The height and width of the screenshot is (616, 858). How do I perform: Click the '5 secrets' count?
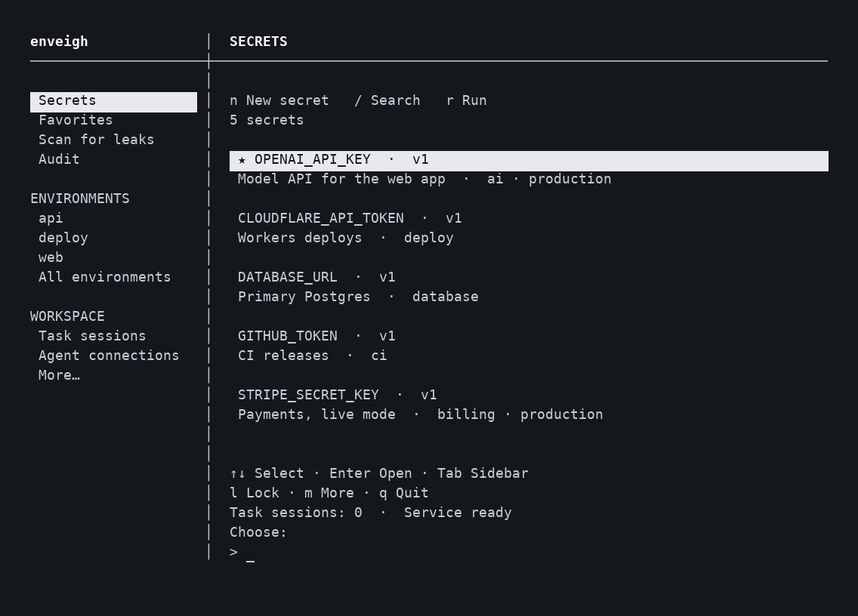[267, 120]
